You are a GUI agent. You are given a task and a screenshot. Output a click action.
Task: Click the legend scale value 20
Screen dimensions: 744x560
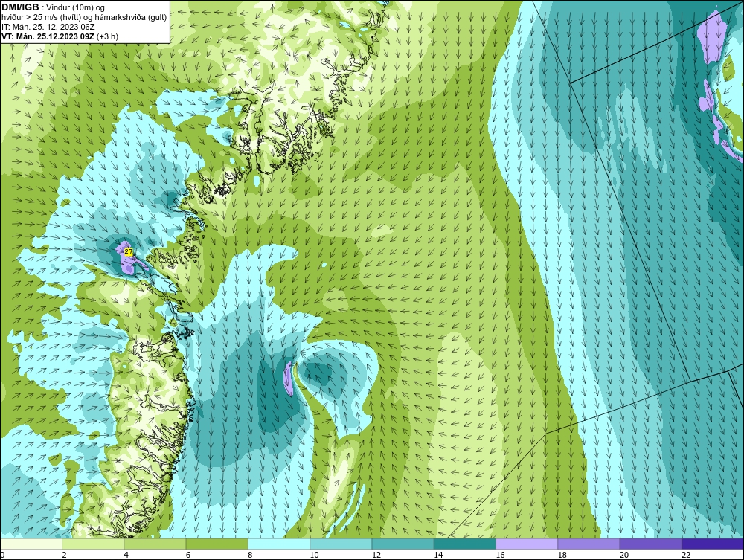point(624,556)
